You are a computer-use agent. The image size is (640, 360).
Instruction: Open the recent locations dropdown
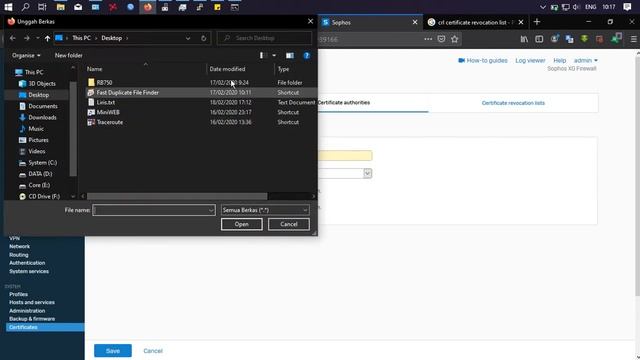tap(38, 38)
